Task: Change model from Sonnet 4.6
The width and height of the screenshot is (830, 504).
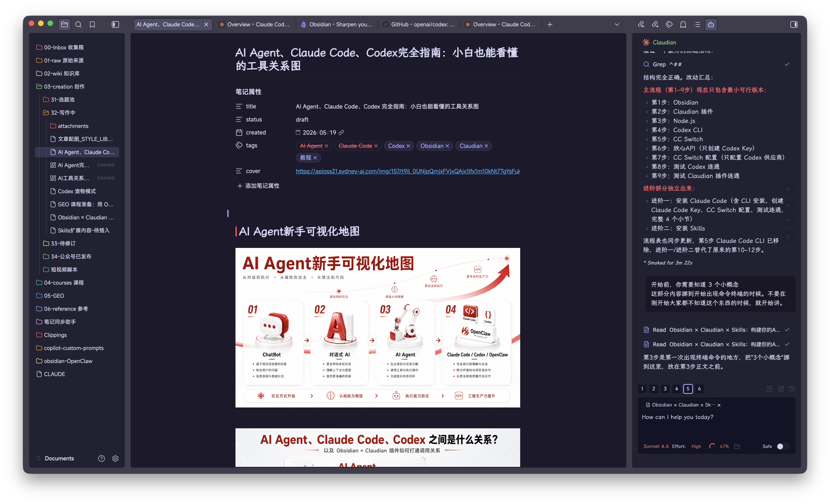Action: click(x=656, y=446)
